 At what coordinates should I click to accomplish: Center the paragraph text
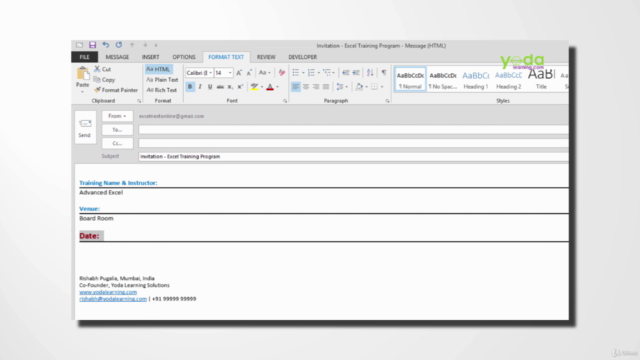tap(306, 87)
